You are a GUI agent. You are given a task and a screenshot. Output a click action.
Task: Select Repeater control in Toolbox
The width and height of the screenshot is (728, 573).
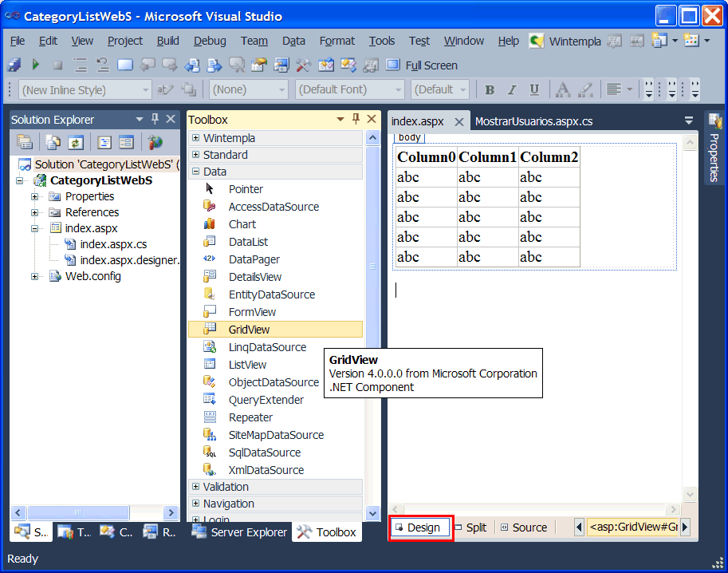tap(275, 417)
